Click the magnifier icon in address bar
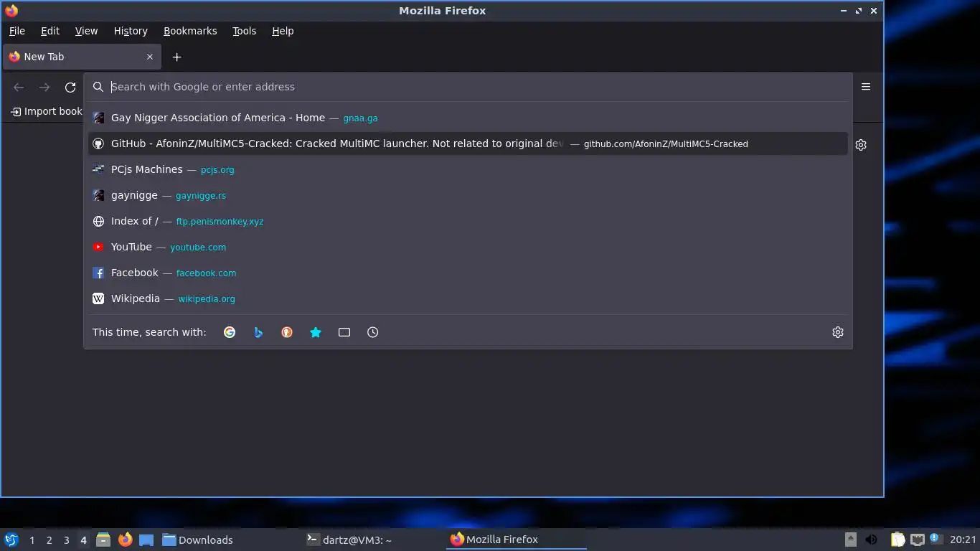The image size is (980, 551). 98,87
